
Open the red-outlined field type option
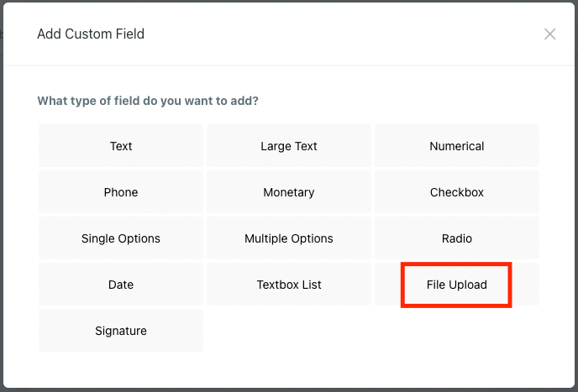[457, 285]
